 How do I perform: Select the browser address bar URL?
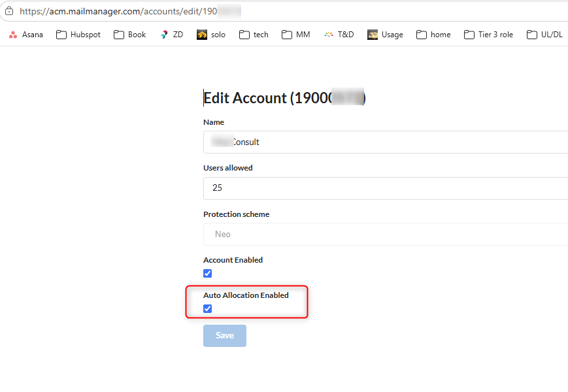(131, 11)
